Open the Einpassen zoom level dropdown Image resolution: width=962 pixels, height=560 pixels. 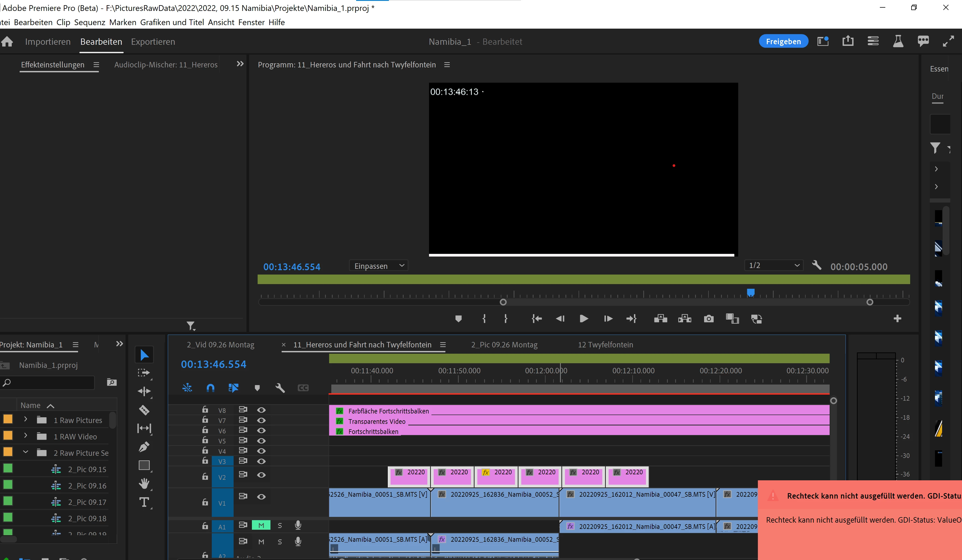[378, 266]
